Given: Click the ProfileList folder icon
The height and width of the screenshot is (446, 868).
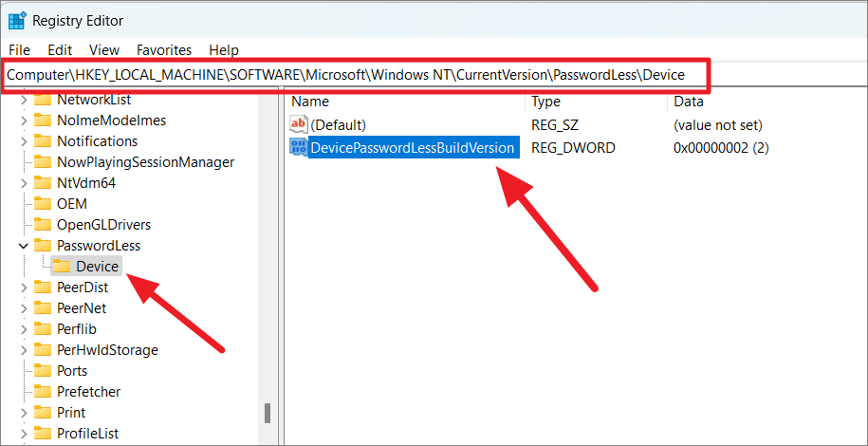Looking at the screenshot, I should 43,434.
